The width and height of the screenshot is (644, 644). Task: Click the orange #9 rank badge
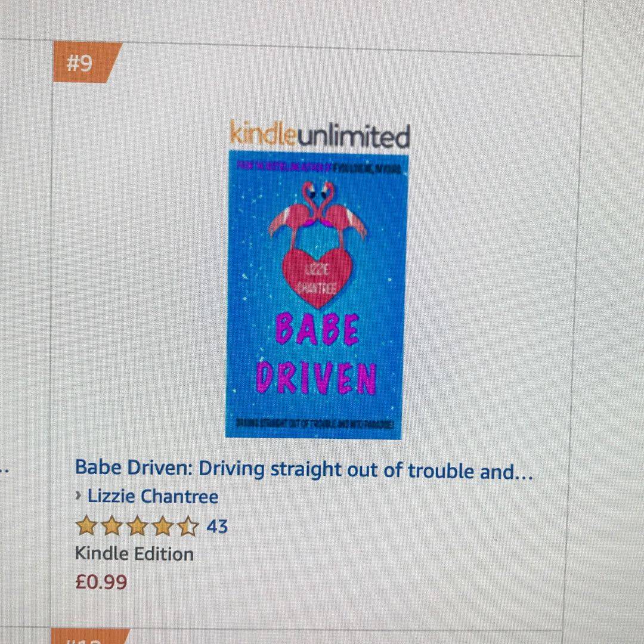click(x=85, y=63)
